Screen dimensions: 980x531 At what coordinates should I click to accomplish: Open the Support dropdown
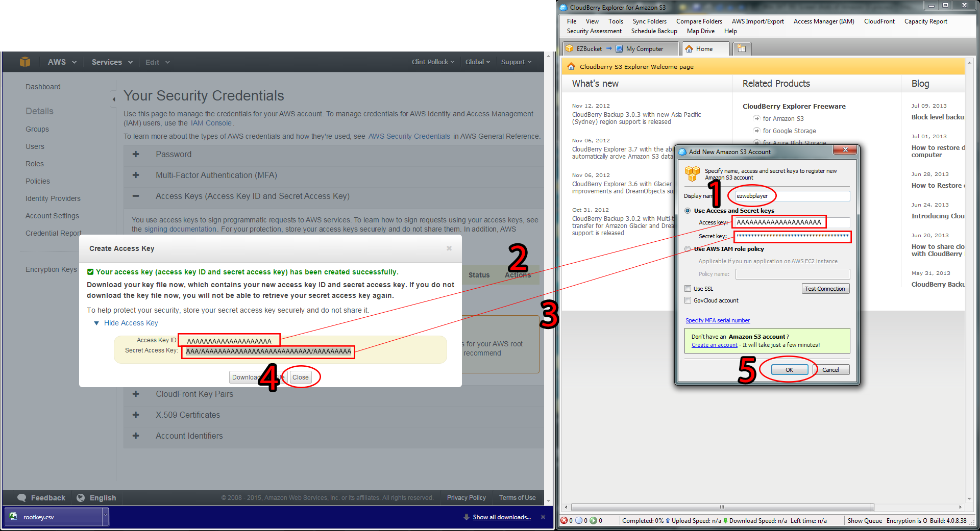pyautogui.click(x=516, y=62)
